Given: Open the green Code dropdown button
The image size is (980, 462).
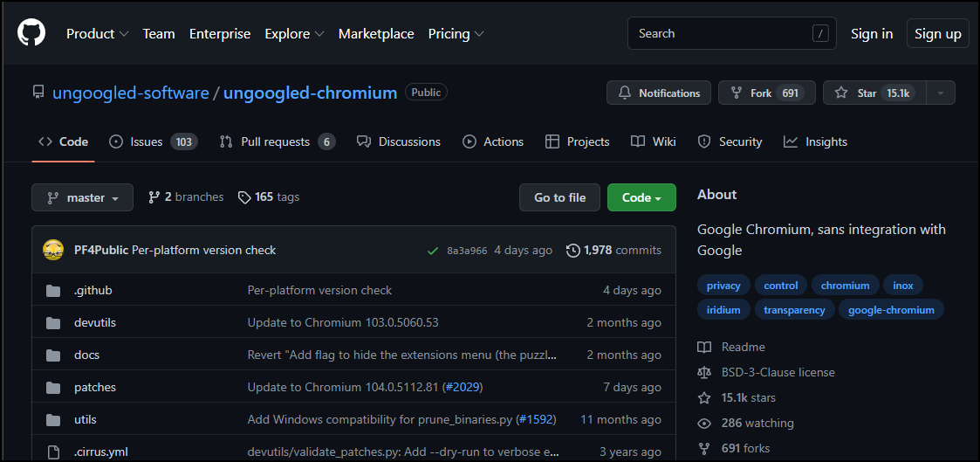Looking at the screenshot, I should pyautogui.click(x=641, y=197).
